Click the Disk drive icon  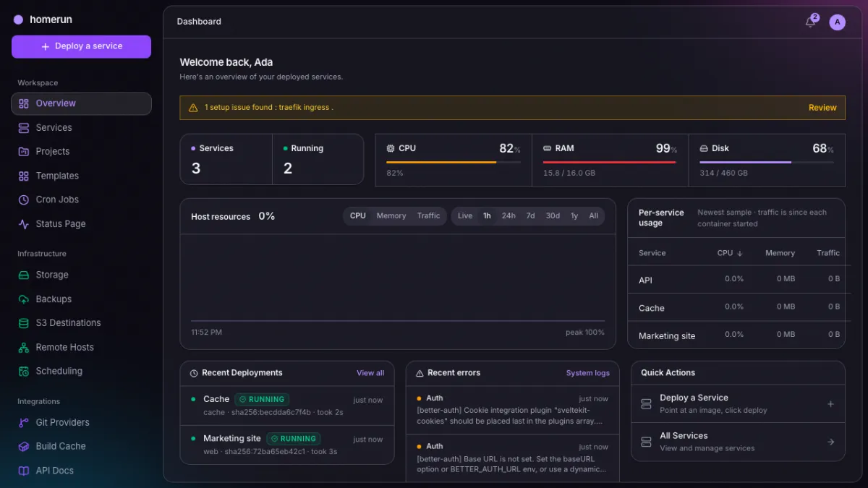click(x=704, y=148)
